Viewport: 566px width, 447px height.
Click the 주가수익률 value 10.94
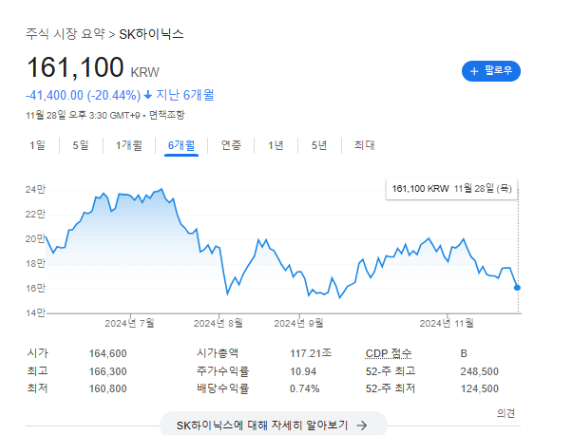[x=303, y=372]
